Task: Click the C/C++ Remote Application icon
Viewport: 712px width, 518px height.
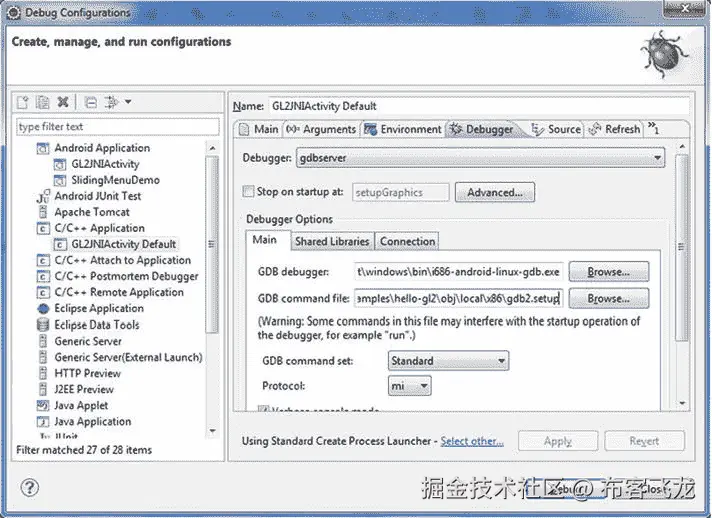Action: (x=43, y=292)
